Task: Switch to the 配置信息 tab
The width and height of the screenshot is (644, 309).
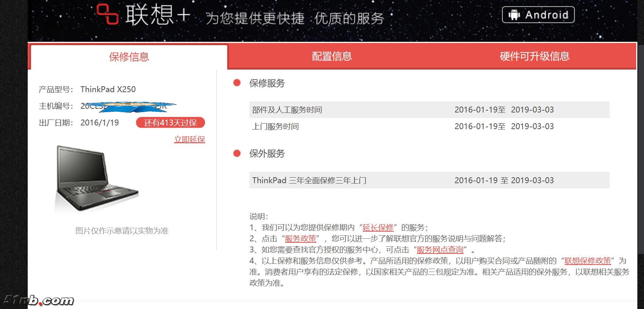Action: click(x=332, y=56)
